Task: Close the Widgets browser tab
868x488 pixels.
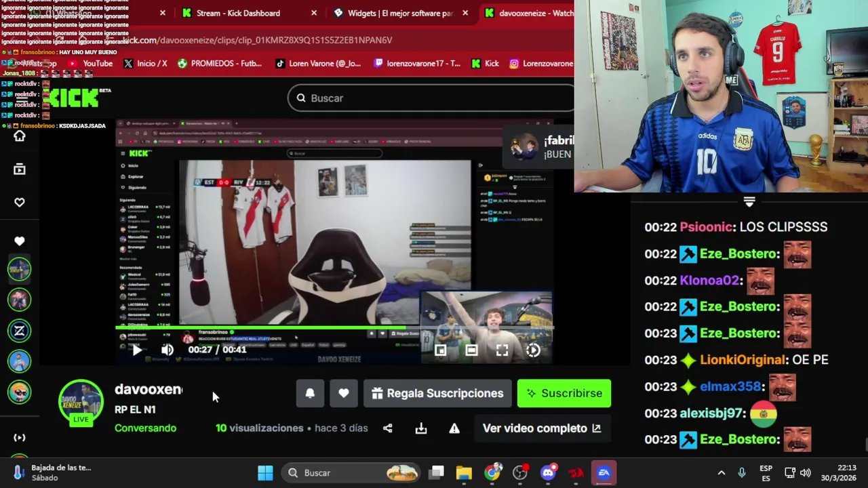Action: [x=465, y=13]
